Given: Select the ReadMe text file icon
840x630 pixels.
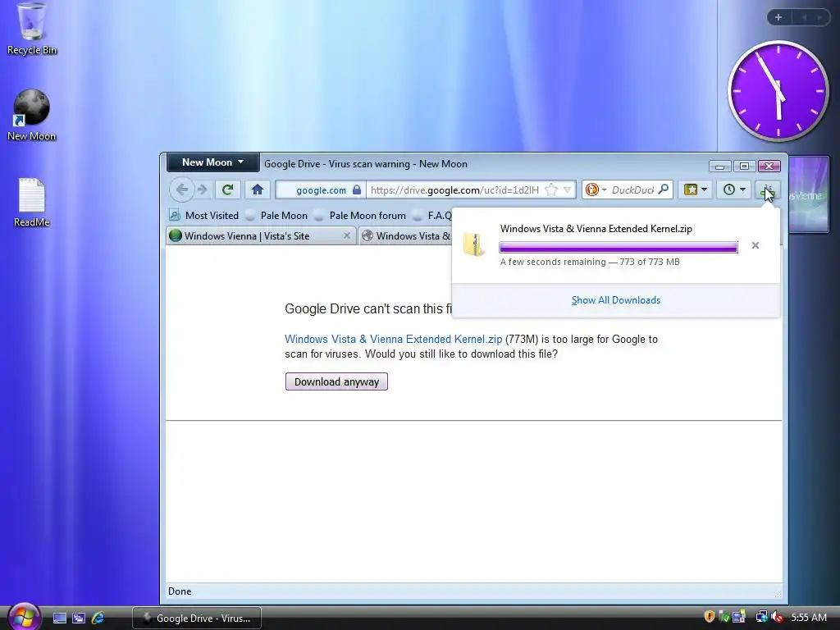Looking at the screenshot, I should tap(32, 203).
